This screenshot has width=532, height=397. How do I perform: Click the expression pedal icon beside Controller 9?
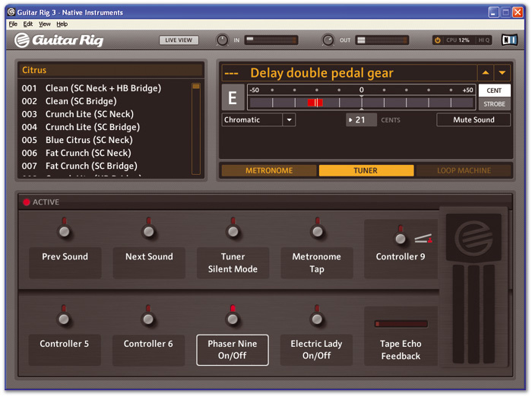coord(423,238)
